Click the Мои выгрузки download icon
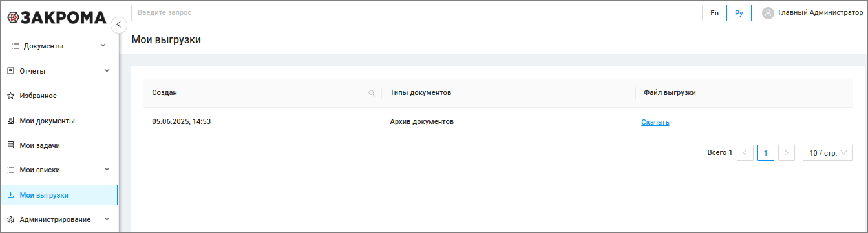 click(x=10, y=195)
